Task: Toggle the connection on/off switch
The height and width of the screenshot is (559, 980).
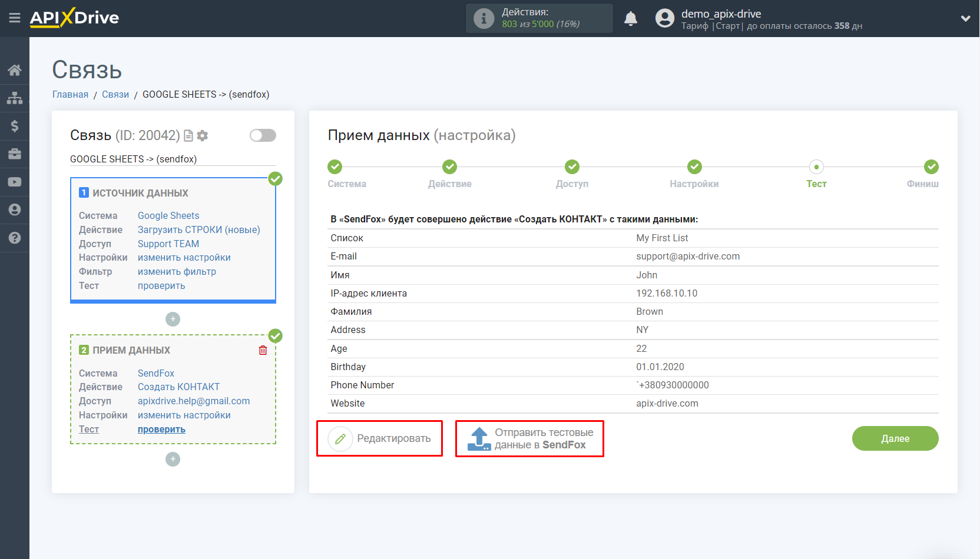Action: click(263, 135)
